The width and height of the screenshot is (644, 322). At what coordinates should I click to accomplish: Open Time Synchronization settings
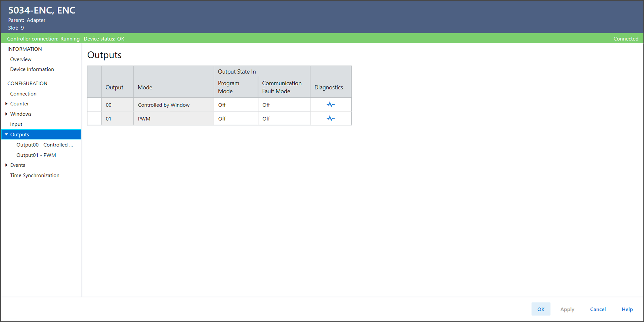(35, 175)
